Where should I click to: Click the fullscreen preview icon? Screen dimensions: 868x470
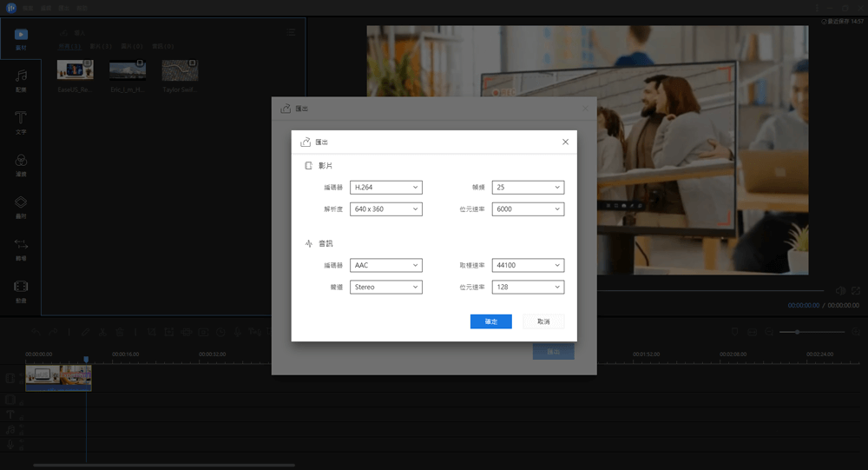coord(856,291)
